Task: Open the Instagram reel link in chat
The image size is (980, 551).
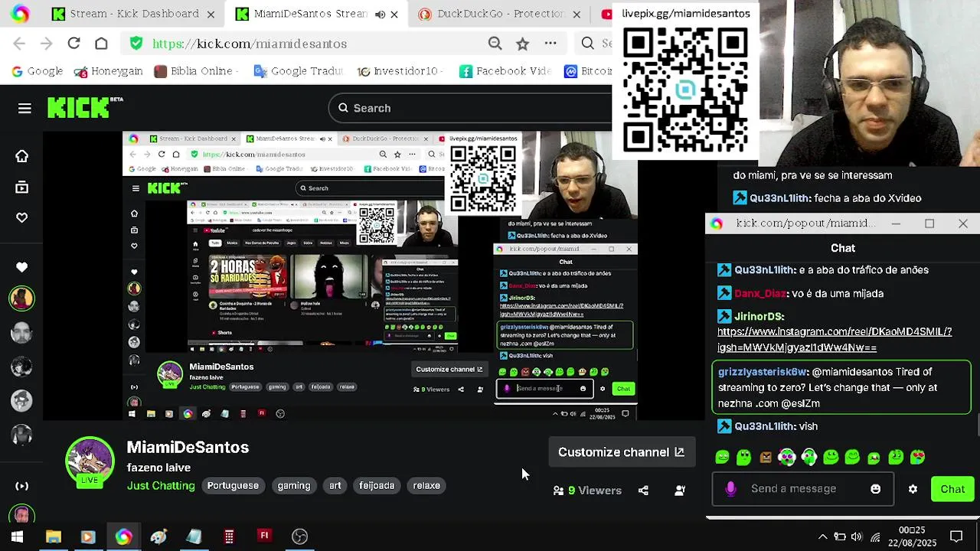Action: click(835, 340)
